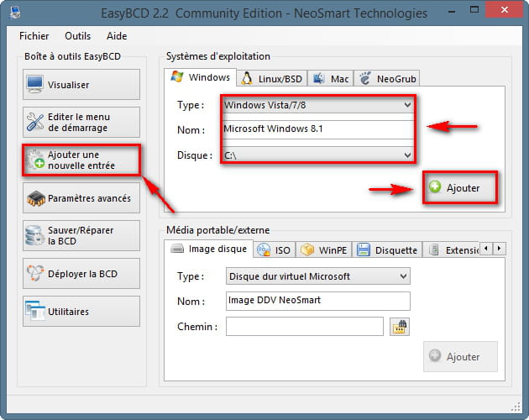
Task: Switch to the NeoGrub tab
Action: (387, 78)
